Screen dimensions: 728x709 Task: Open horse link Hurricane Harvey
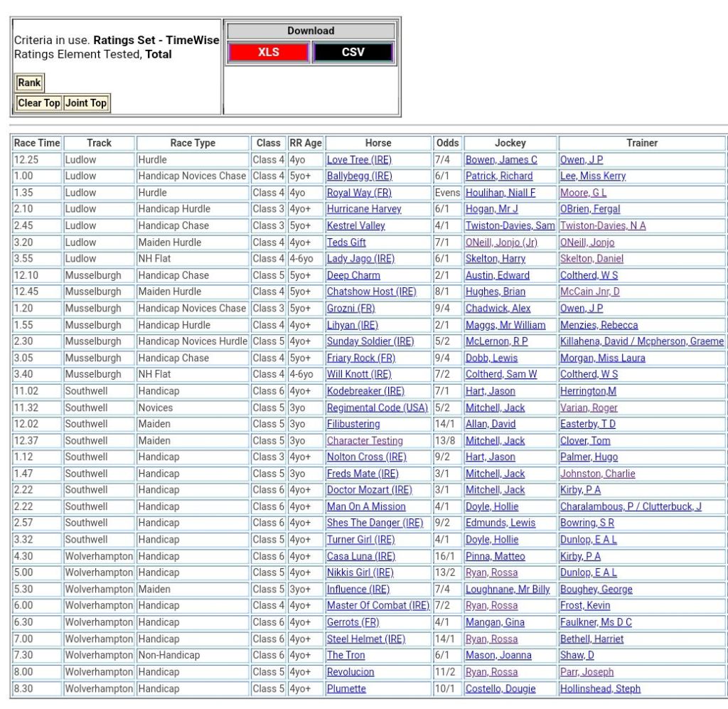pyautogui.click(x=364, y=209)
